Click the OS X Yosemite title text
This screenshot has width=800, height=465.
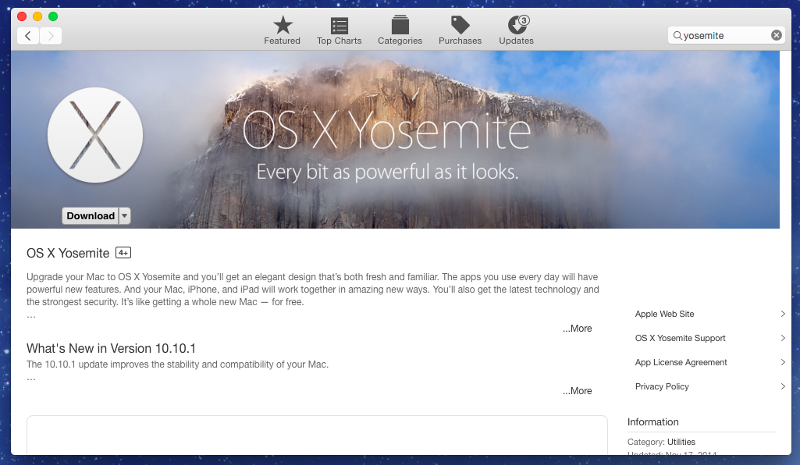click(x=68, y=253)
